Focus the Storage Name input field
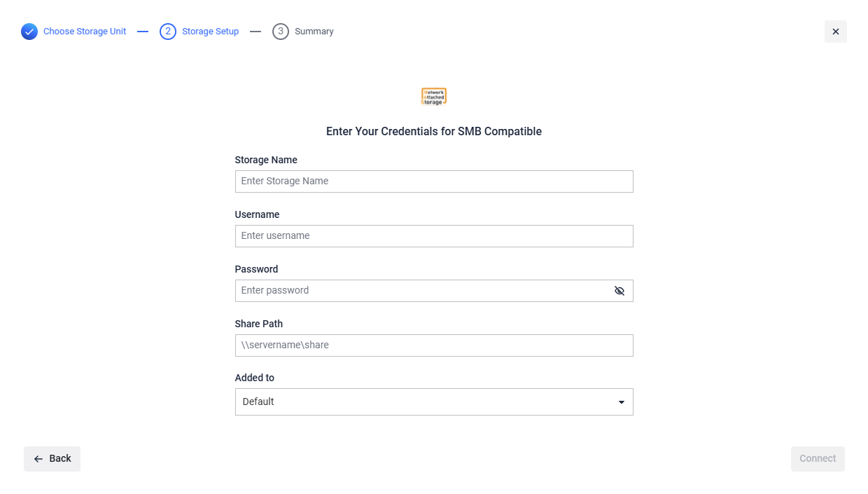The height and width of the screenshot is (494, 868). coord(434,181)
